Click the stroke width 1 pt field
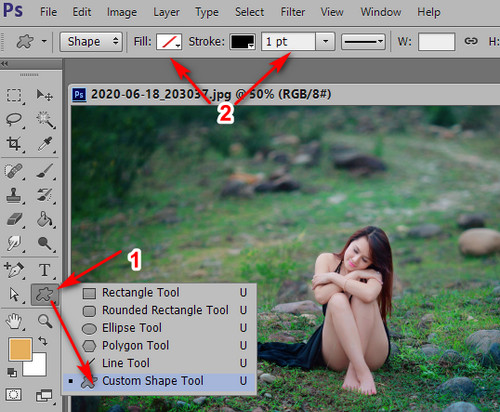 288,42
